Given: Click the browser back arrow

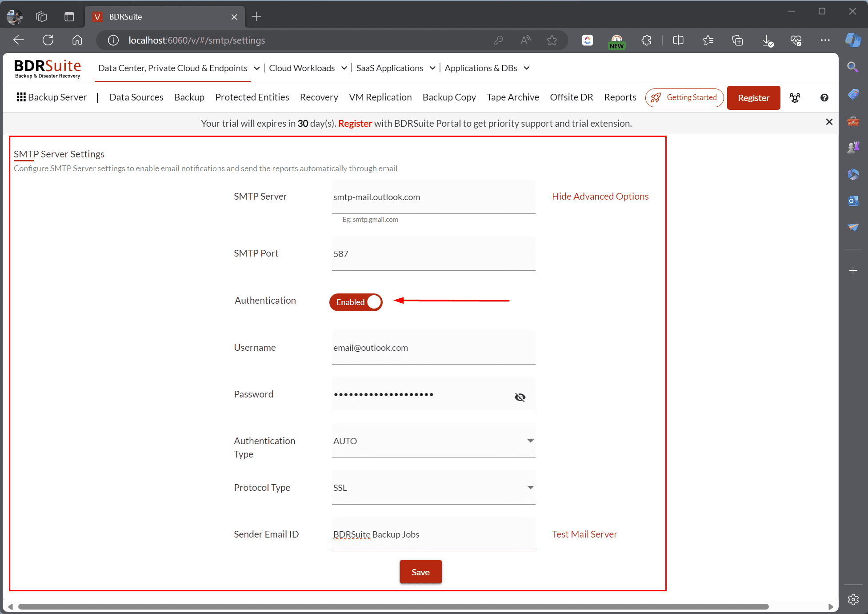Looking at the screenshot, I should 19,40.
